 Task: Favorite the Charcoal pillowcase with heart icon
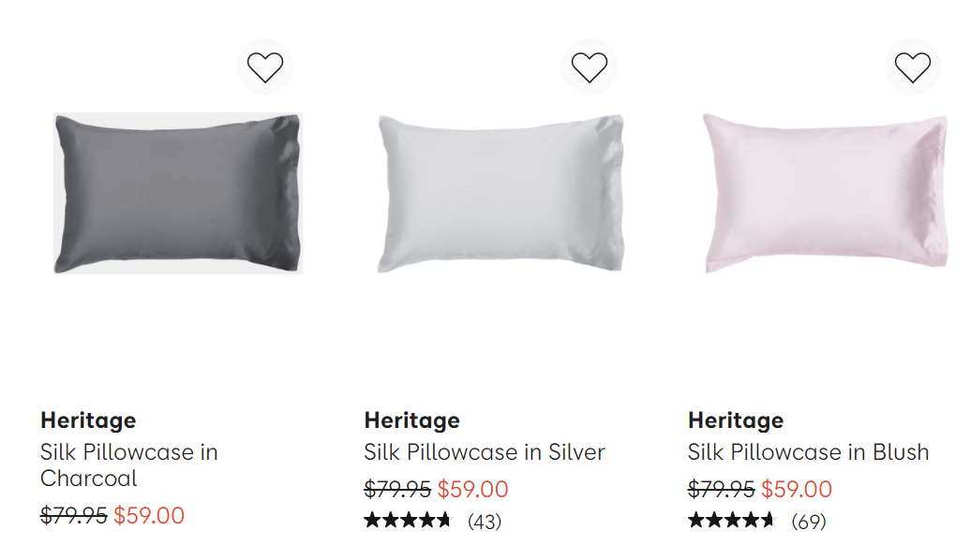[265, 66]
